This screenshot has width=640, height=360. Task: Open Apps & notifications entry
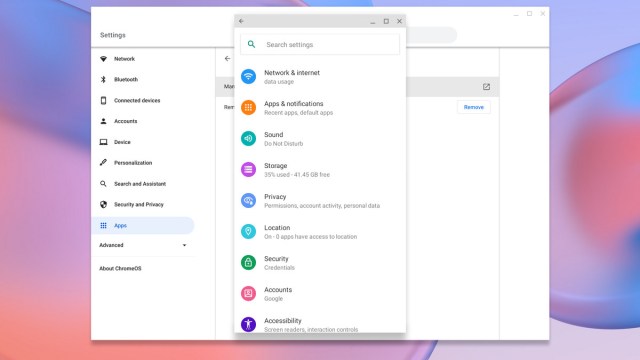point(320,108)
